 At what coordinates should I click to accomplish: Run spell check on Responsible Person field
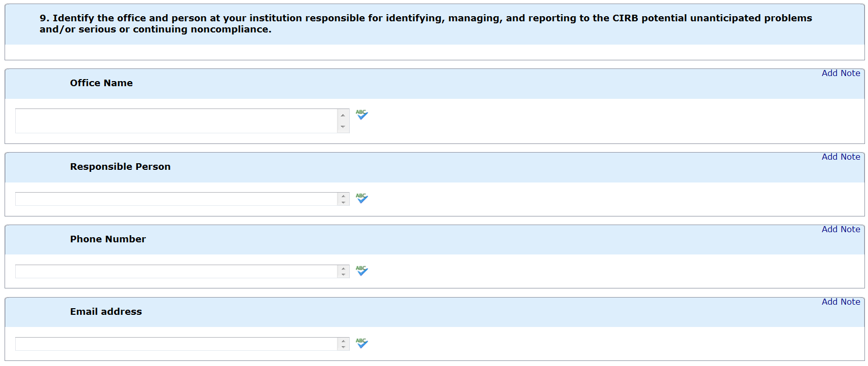point(361,198)
